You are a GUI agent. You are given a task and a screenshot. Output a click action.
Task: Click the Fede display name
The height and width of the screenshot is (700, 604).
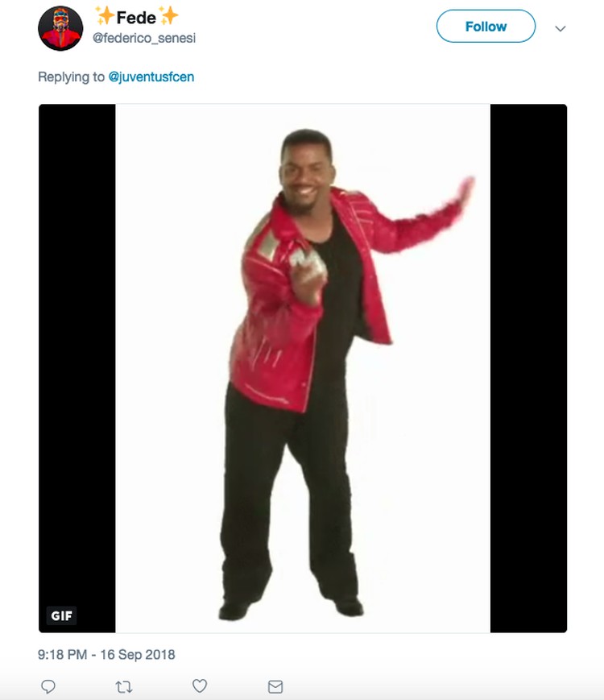(x=136, y=18)
